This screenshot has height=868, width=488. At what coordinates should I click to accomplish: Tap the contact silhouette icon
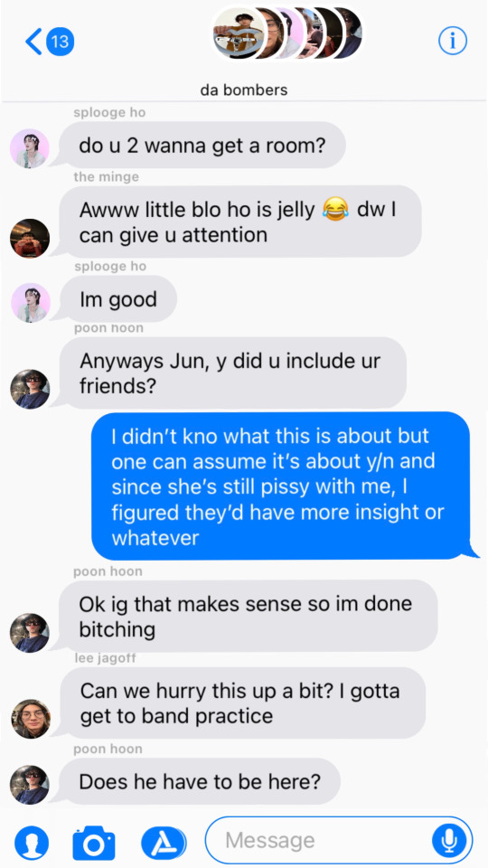point(32,843)
